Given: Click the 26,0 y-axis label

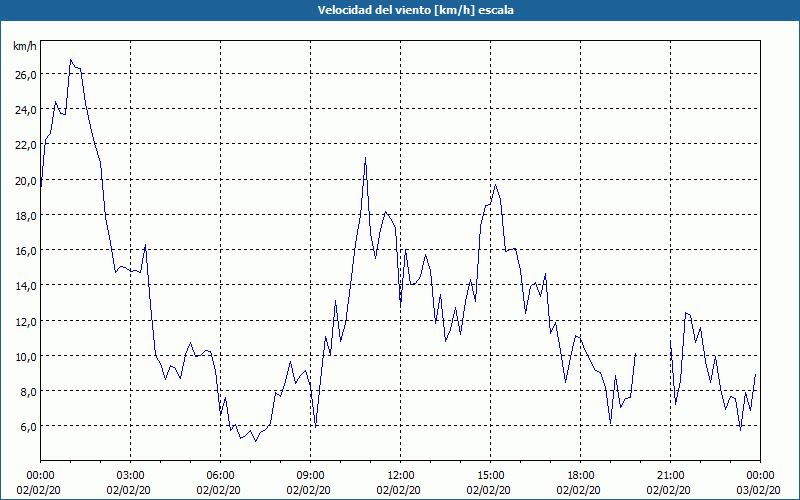Looking at the screenshot, I should [x=26, y=74].
